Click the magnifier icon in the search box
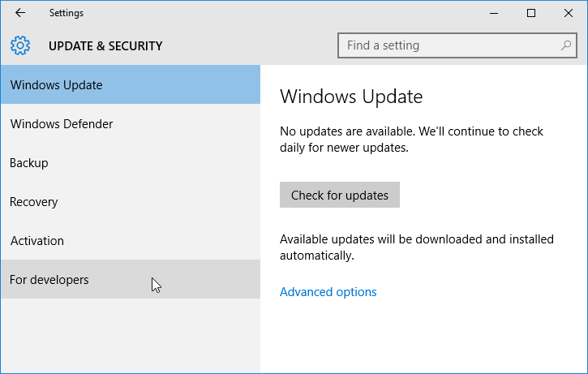The width and height of the screenshot is (588, 374). (565, 45)
